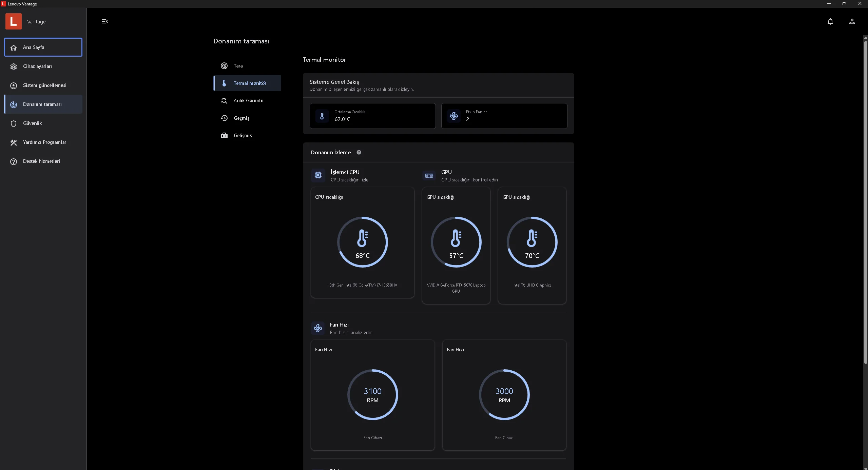Image resolution: width=868 pixels, height=470 pixels.
Task: Click the Fan Hızı fan icon
Action: 318,328
